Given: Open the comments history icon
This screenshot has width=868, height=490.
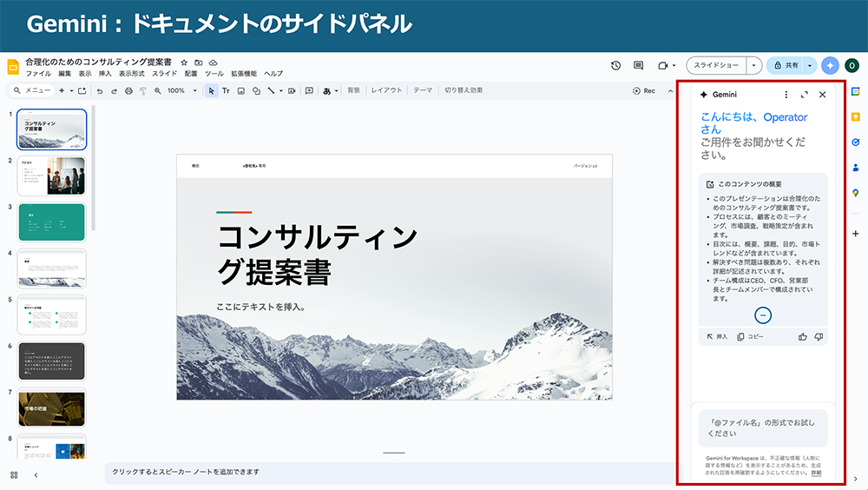Looking at the screenshot, I should (638, 65).
